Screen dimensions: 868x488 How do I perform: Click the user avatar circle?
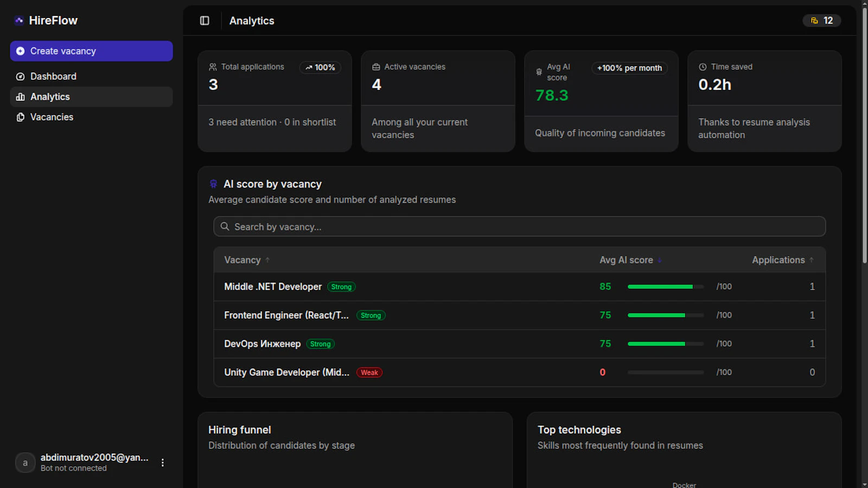[25, 463]
